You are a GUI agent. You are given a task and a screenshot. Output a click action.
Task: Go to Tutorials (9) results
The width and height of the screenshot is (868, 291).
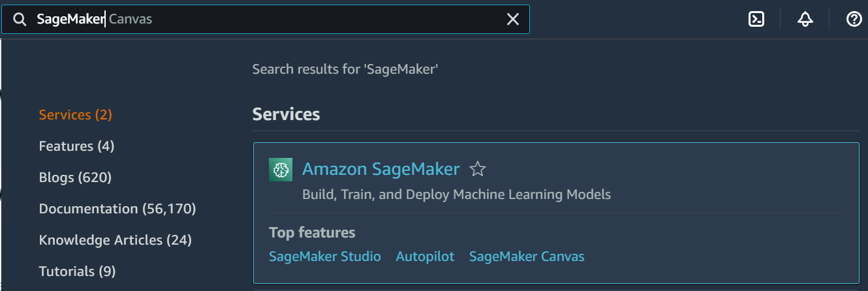(77, 271)
